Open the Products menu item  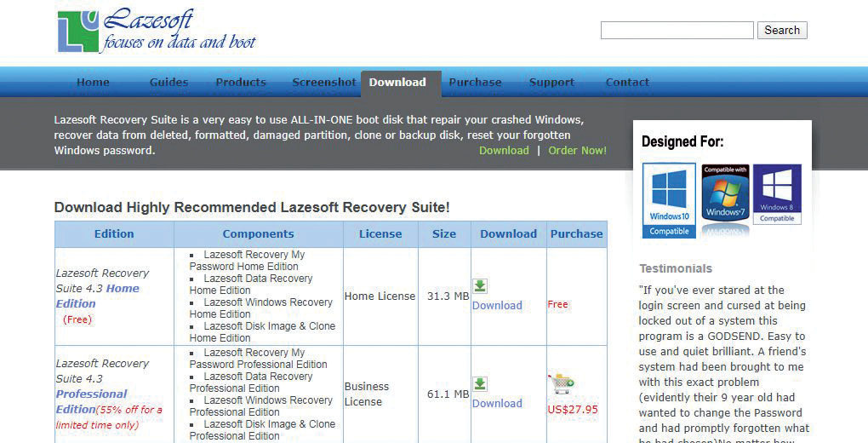point(241,82)
